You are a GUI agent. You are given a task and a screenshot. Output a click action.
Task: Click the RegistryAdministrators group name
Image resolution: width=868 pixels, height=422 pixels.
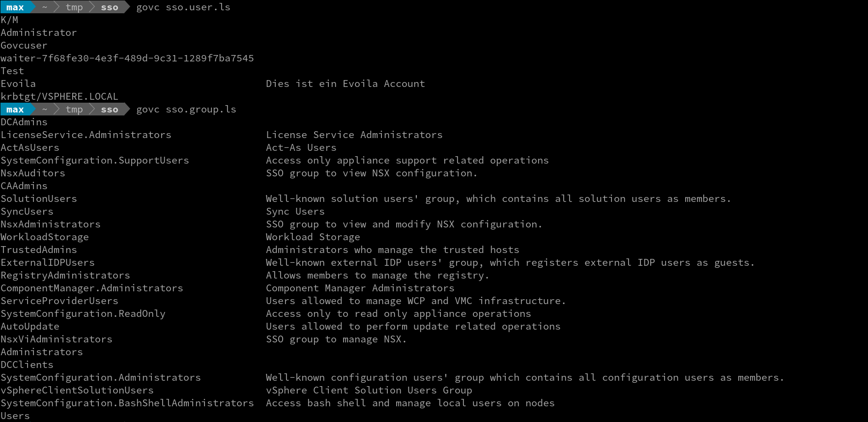(x=65, y=276)
